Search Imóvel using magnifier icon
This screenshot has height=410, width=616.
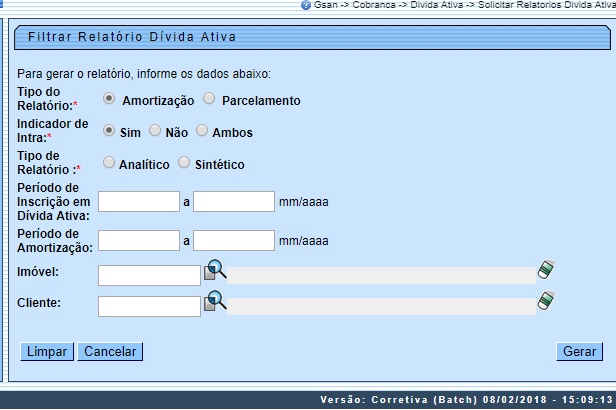[215, 270]
